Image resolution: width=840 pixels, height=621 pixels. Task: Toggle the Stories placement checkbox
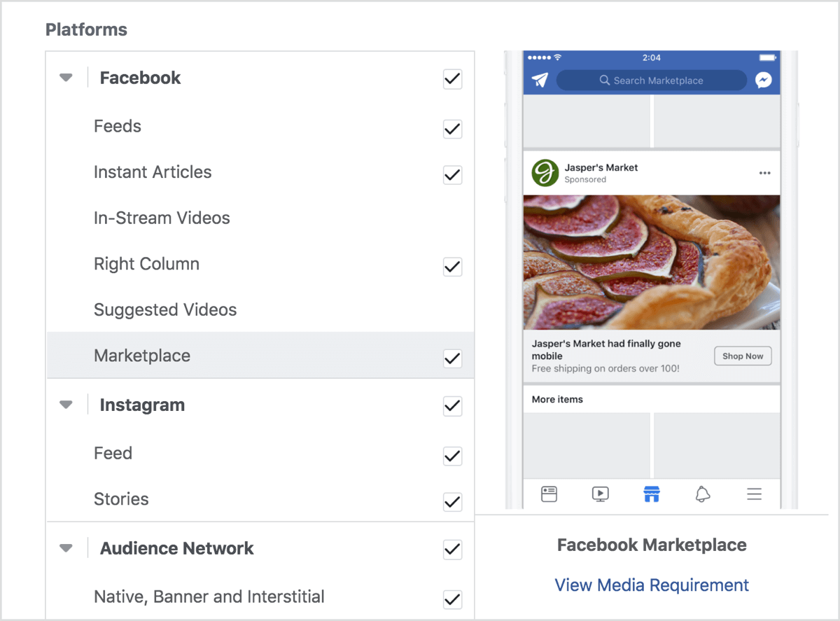453,502
